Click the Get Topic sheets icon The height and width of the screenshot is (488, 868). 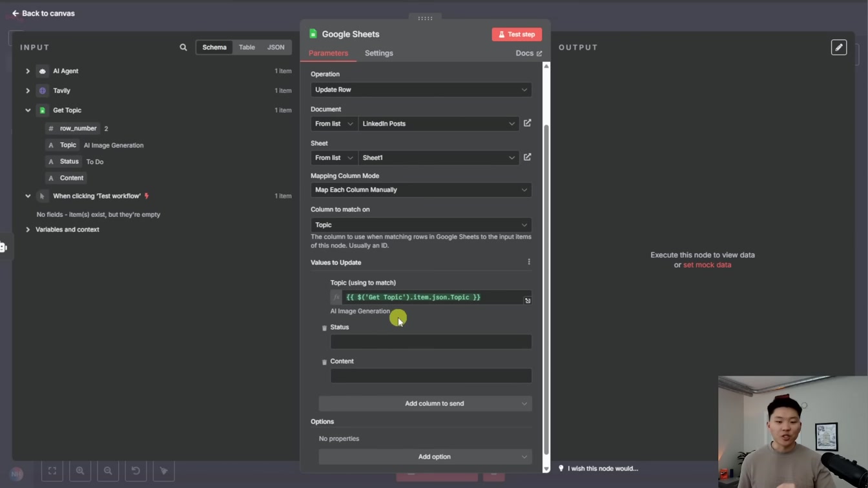pyautogui.click(x=43, y=110)
